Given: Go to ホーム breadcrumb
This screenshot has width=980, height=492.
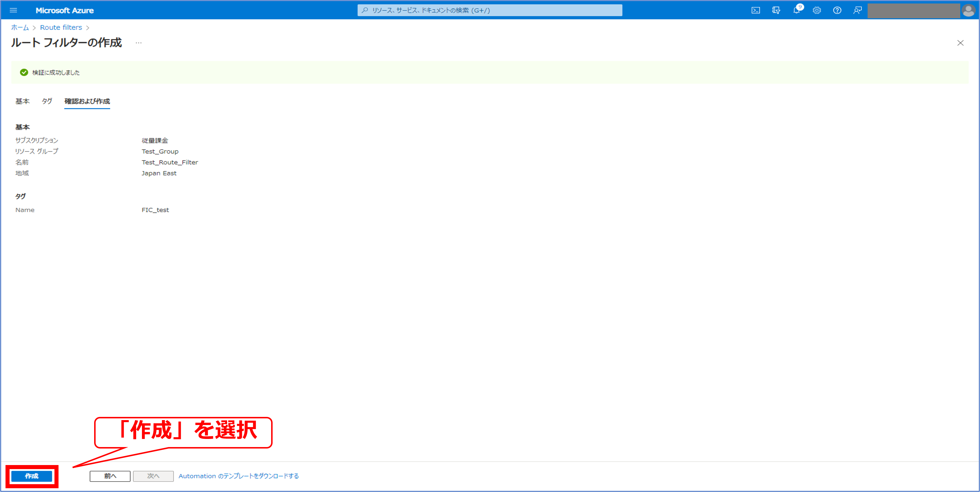Looking at the screenshot, I should pyautogui.click(x=20, y=28).
